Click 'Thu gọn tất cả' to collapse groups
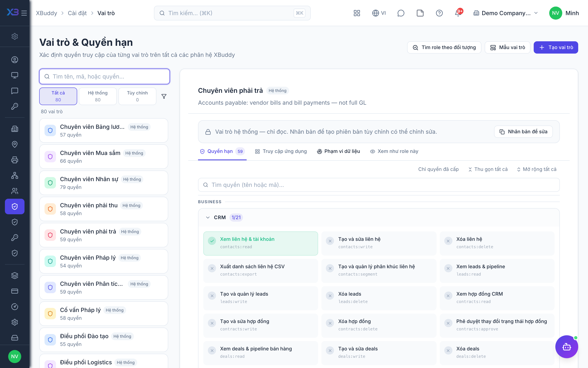This screenshot has height=368, width=588. pos(488,169)
